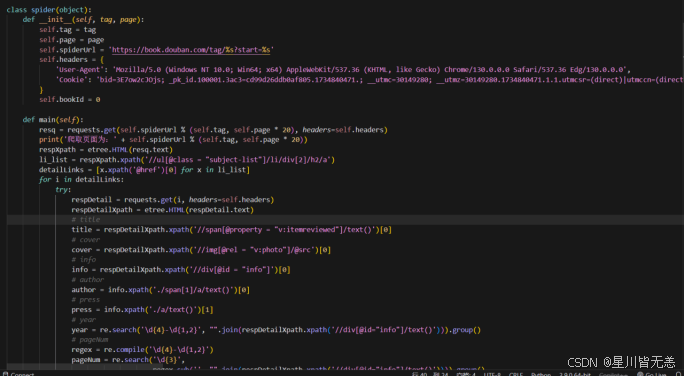
Task: Select the 'self.page = page' line
Action: 72,40
